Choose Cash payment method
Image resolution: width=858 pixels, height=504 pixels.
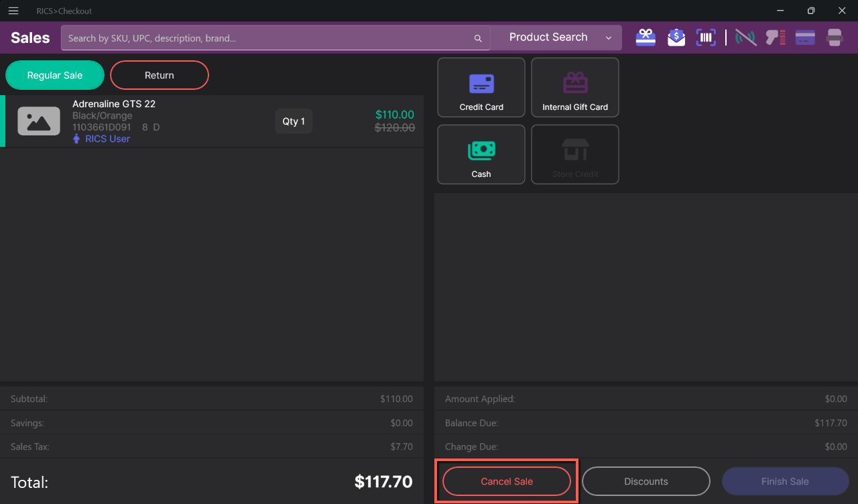pyautogui.click(x=481, y=154)
